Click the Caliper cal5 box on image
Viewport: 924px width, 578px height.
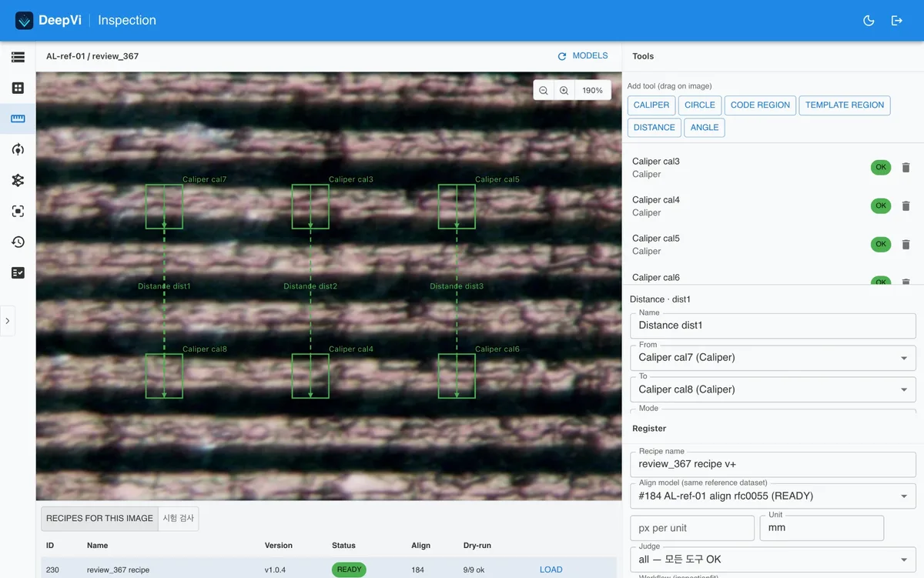click(457, 206)
